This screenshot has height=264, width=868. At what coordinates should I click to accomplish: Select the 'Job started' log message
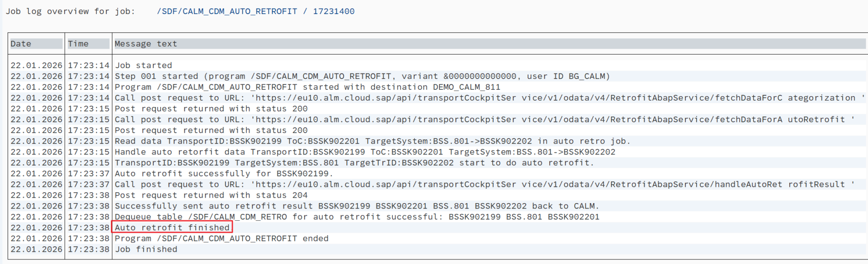tap(143, 65)
